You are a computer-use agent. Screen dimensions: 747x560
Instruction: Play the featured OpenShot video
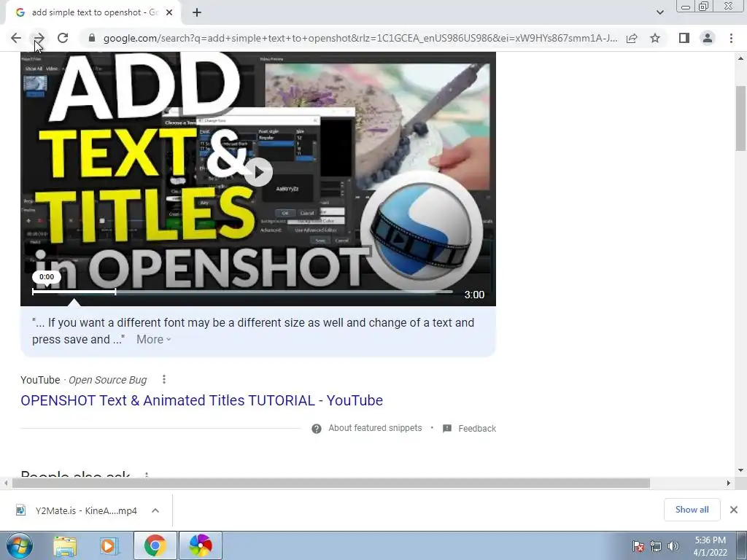coord(259,172)
